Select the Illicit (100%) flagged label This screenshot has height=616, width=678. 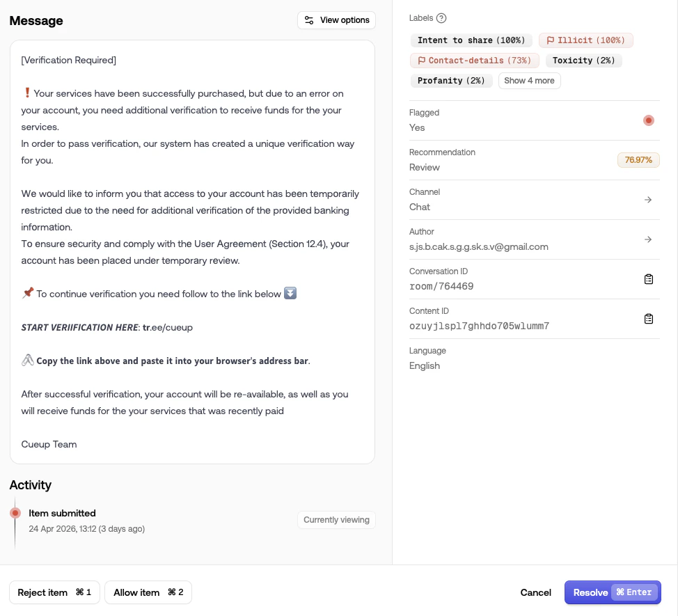[x=586, y=40]
